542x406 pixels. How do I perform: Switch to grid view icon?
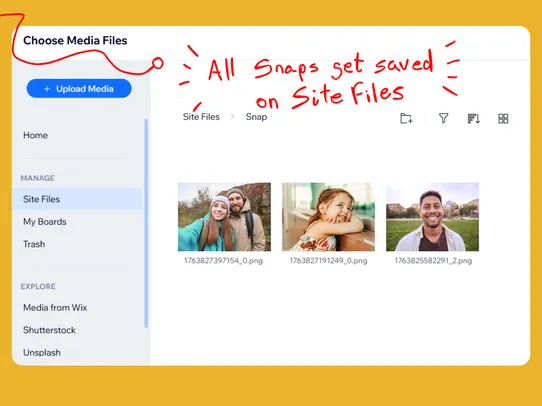(503, 119)
